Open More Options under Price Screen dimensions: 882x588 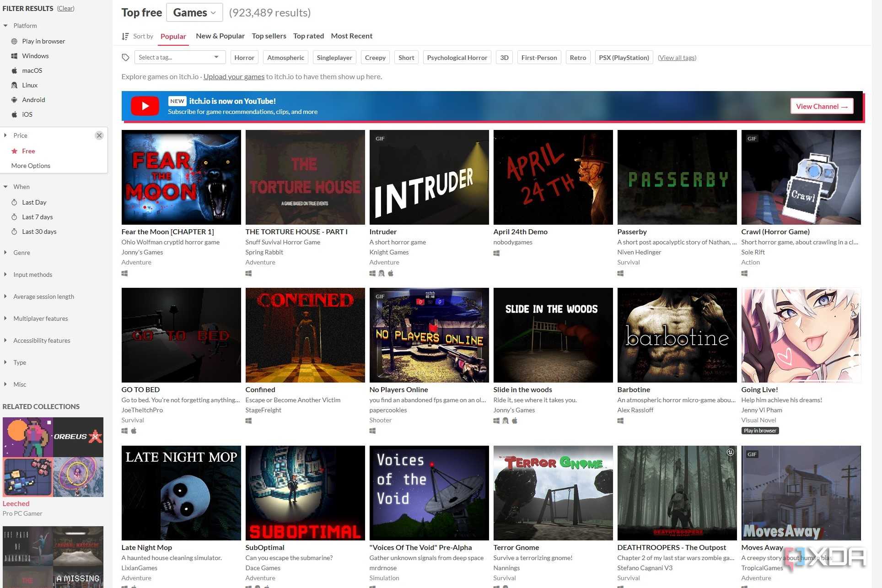point(31,166)
